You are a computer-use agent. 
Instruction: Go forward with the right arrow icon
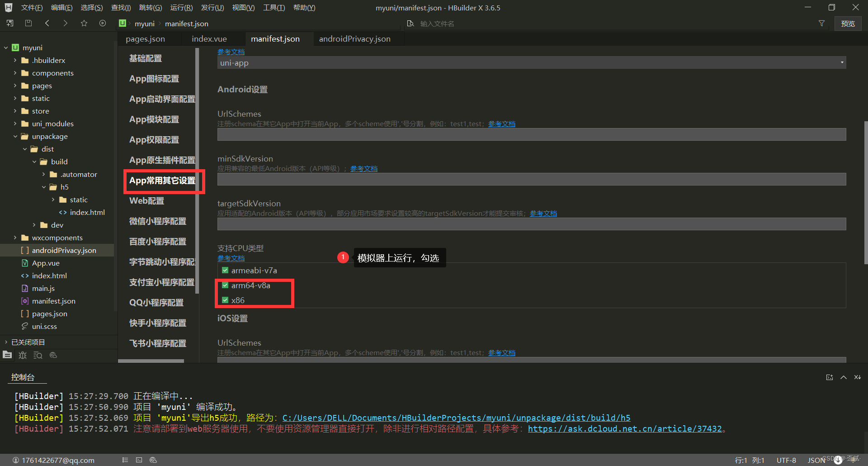(x=66, y=23)
